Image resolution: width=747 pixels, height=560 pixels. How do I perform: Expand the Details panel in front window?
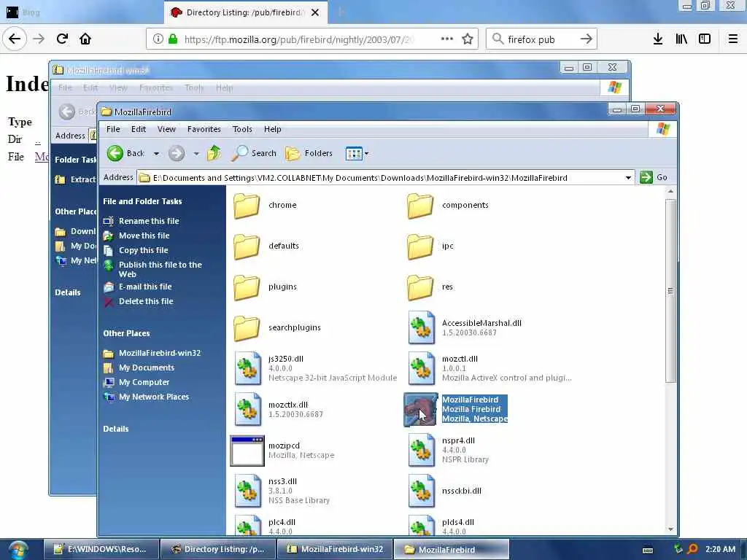point(116,429)
